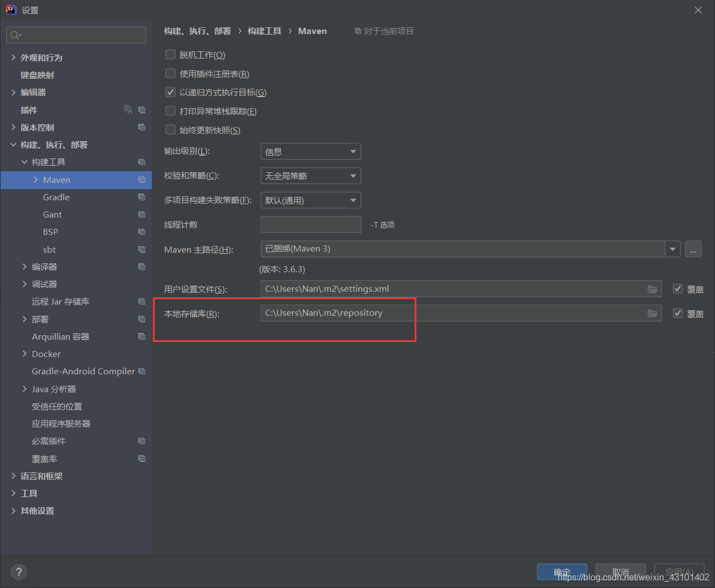Expand the Maven tree node arrow
715x588 pixels.
pyautogui.click(x=36, y=180)
